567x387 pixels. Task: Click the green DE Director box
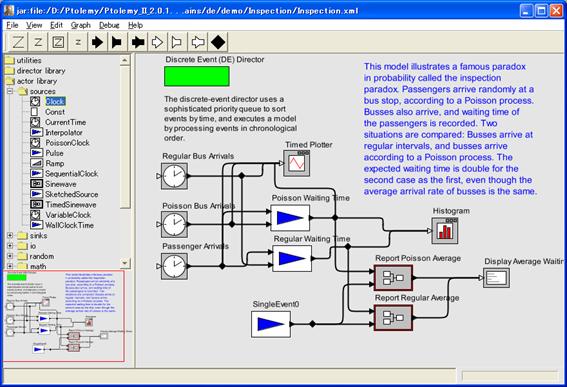197,76
